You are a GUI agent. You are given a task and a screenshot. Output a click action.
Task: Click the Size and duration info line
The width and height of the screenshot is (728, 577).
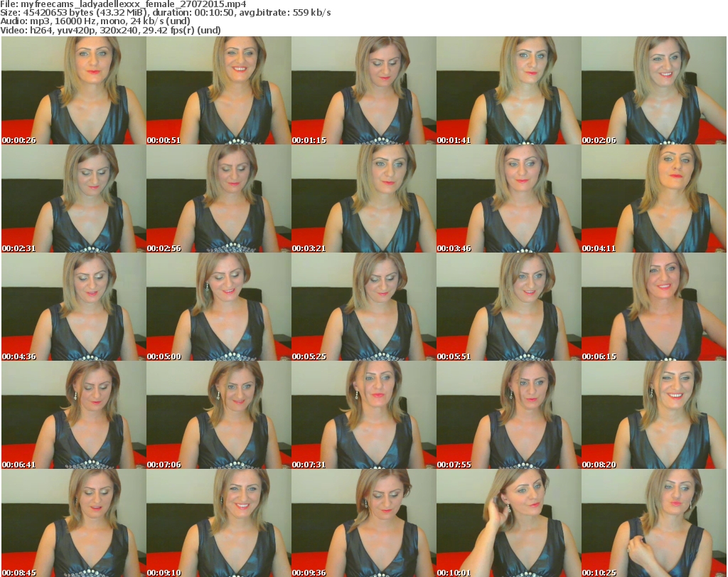166,13
